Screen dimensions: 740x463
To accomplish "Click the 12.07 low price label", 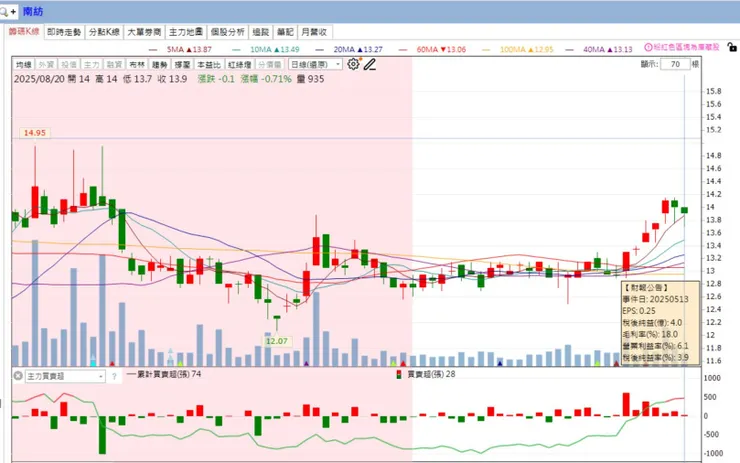I will (277, 341).
